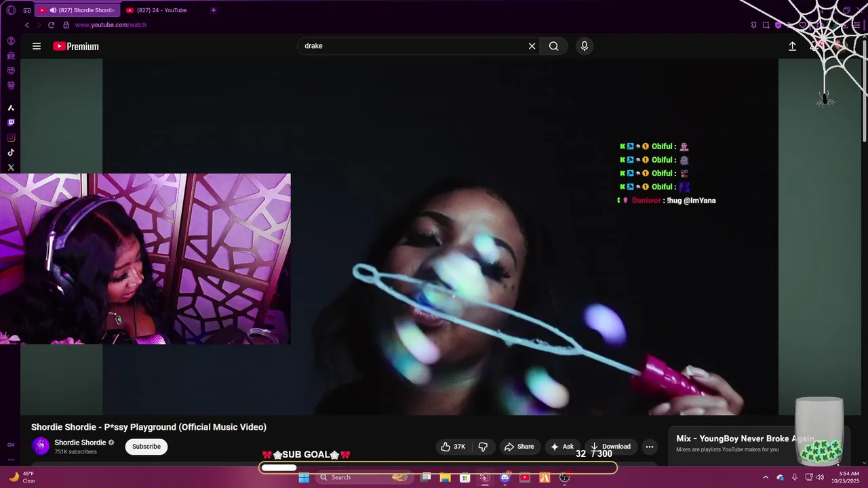Clear the 'drake' search text
Image resolution: width=868 pixels, height=488 pixels.
click(532, 46)
